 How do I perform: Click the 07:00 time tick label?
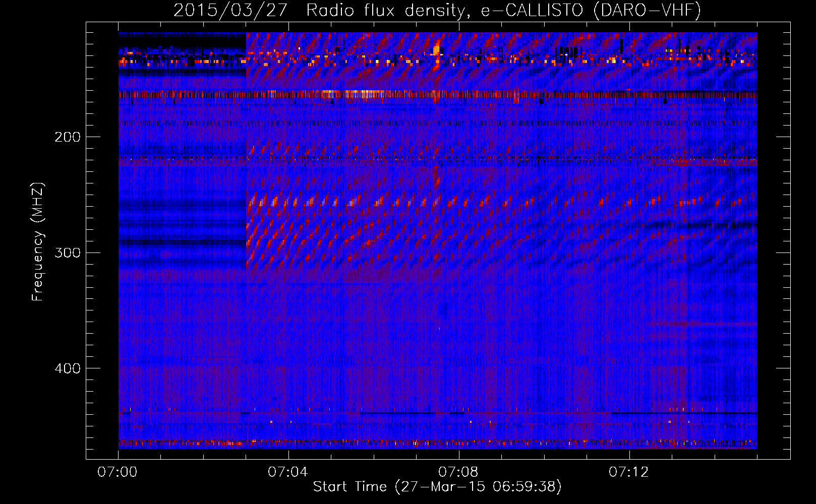(118, 472)
